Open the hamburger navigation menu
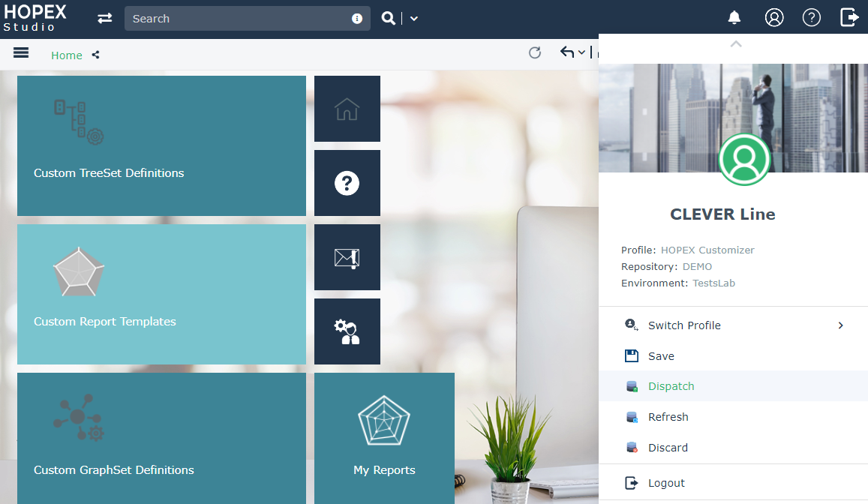Screen dimensions: 868x504 tap(21, 52)
